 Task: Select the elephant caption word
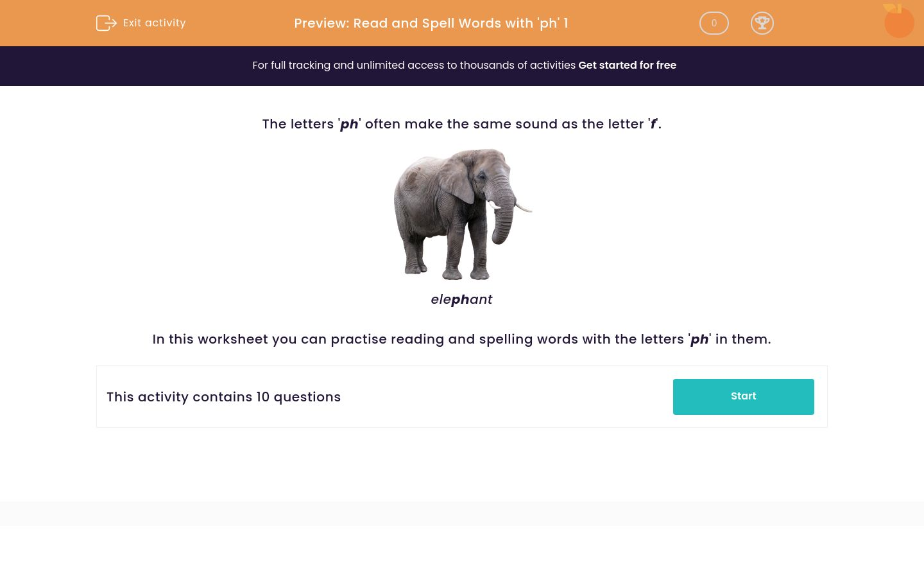point(461,299)
